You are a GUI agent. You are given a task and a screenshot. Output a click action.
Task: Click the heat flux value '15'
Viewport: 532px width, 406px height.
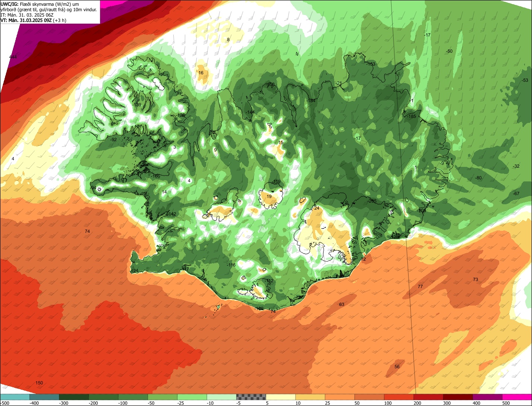click(281, 142)
